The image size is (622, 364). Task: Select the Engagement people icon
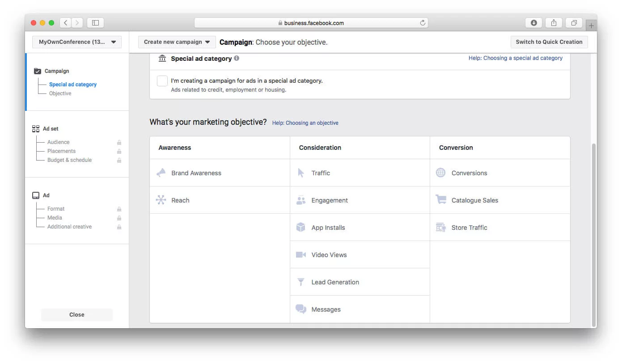(300, 200)
